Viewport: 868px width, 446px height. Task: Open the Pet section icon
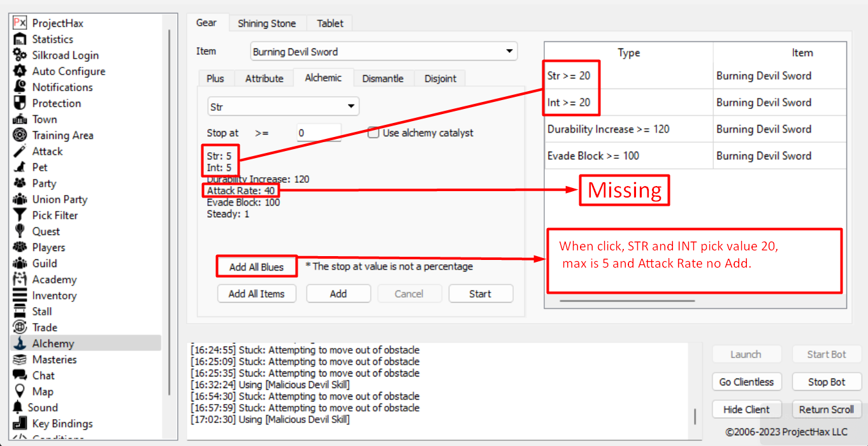pos(20,168)
